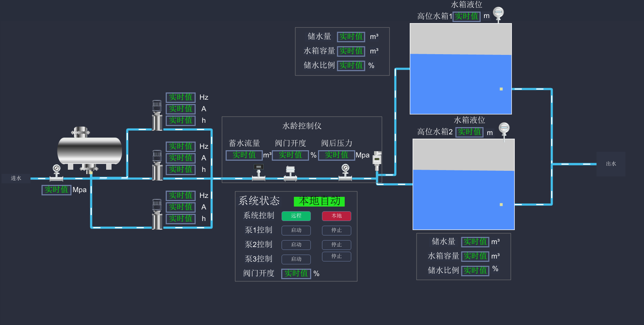Click the 高位水箱1 water level tank

[x=461, y=69]
